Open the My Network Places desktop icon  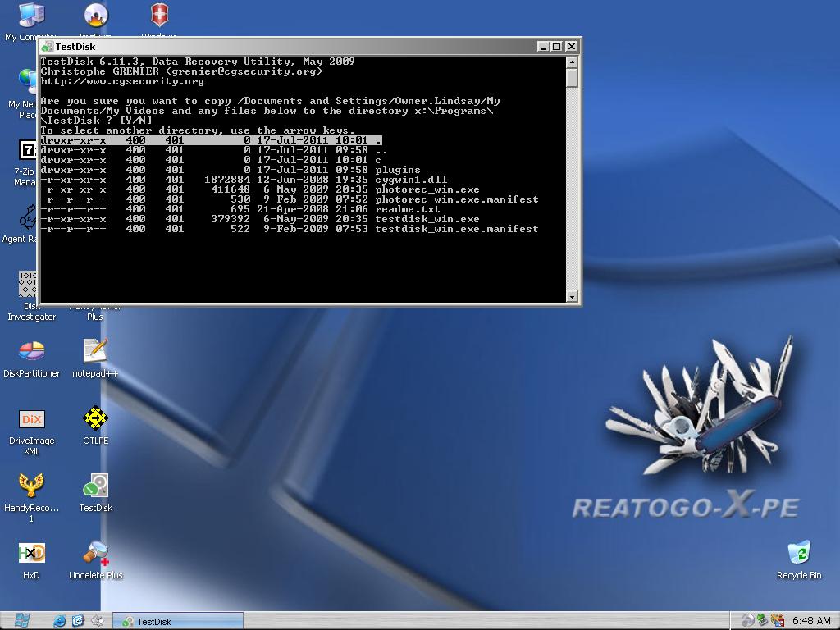[27, 80]
